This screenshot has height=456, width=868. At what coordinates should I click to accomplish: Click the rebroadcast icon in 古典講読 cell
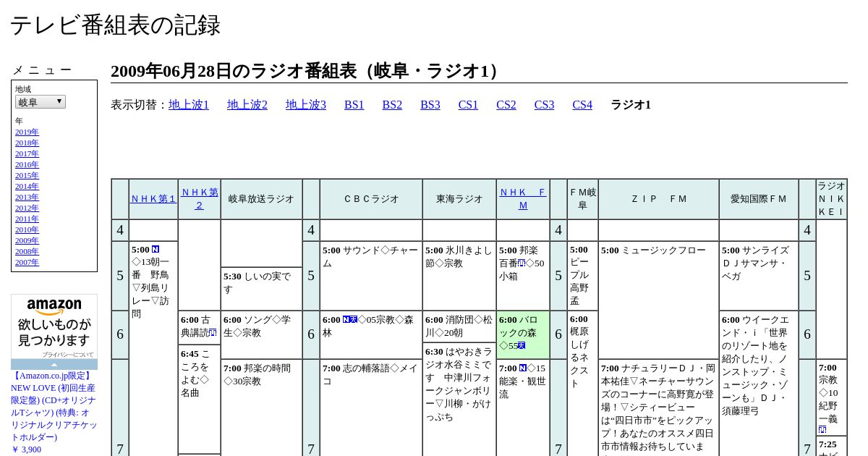213,333
